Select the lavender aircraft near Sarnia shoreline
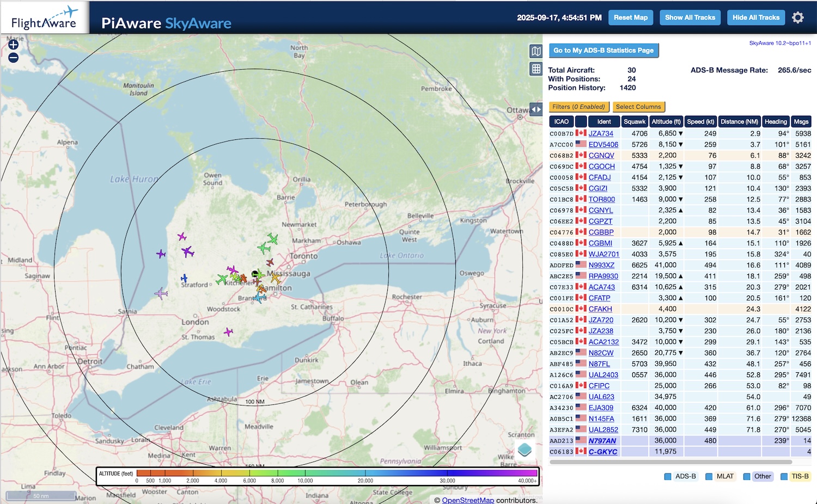 click(x=161, y=293)
